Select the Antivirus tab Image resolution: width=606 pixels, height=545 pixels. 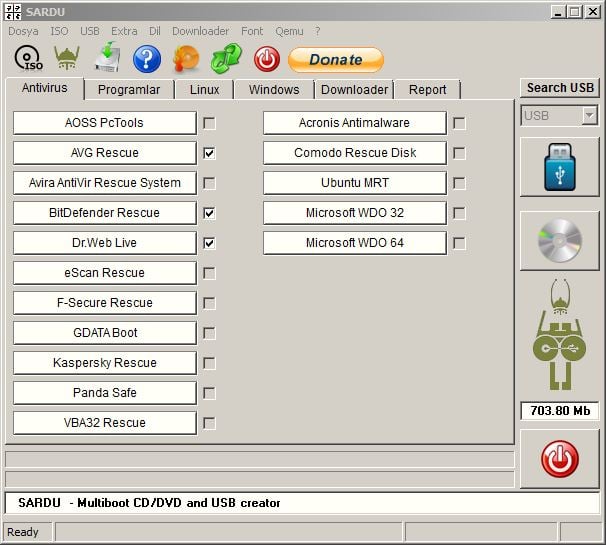(44, 88)
